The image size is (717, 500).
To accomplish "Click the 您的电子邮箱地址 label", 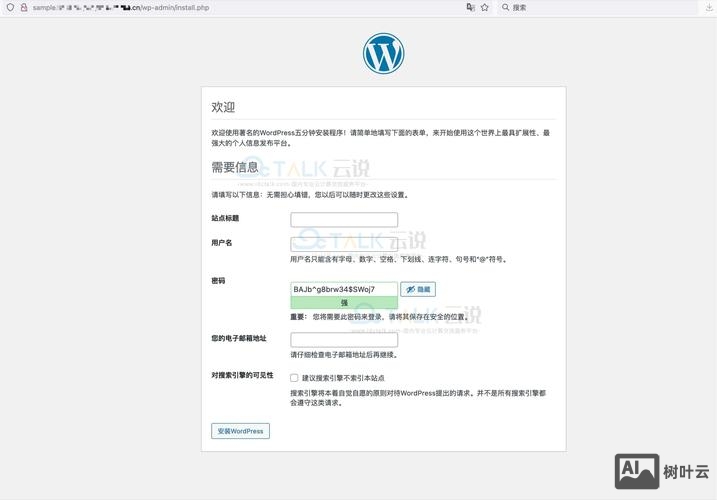I will click(239, 339).
